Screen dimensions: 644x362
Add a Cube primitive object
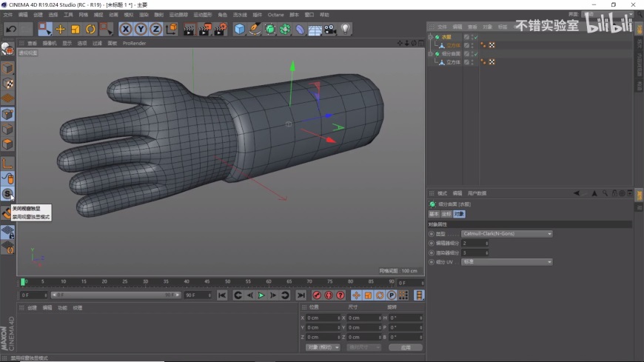point(240,29)
